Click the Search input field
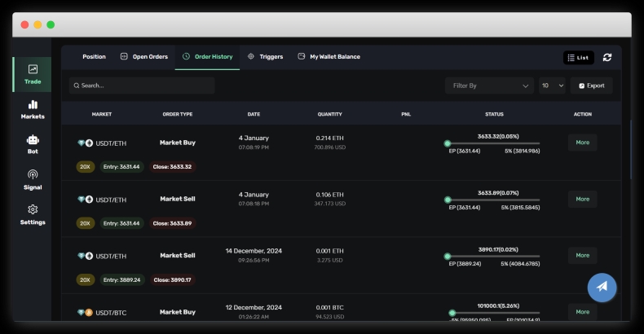644x334 pixels. [x=142, y=86]
